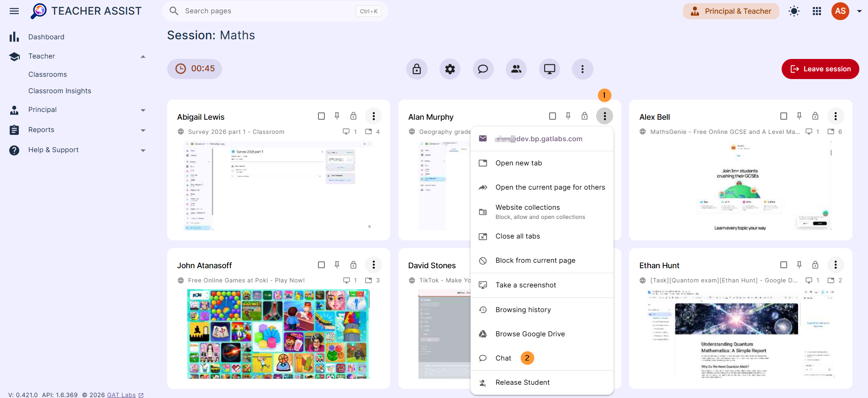This screenshot has width=868, height=398.
Task: Lock John Atanasoff's screen
Action: click(x=353, y=265)
